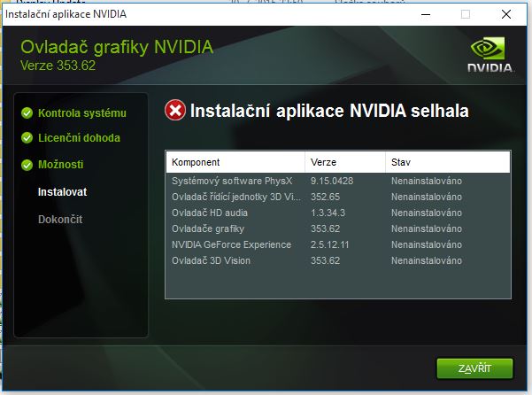Click Nenainstalováno status for PhysX

pyautogui.click(x=427, y=181)
